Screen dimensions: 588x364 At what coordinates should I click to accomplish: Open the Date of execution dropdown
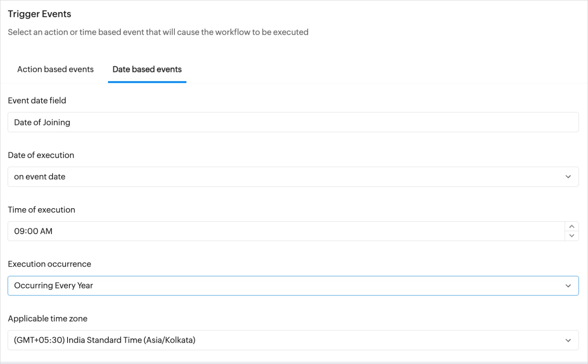point(292,177)
